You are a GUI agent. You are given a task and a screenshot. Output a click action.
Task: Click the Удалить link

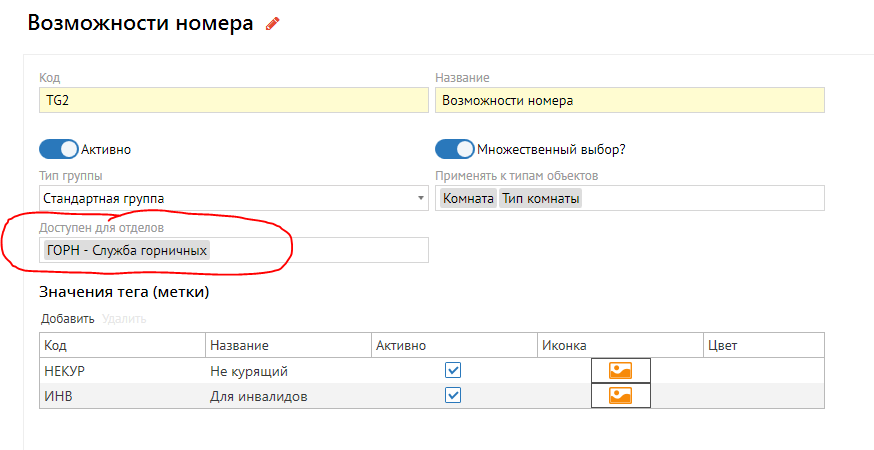[124, 319]
